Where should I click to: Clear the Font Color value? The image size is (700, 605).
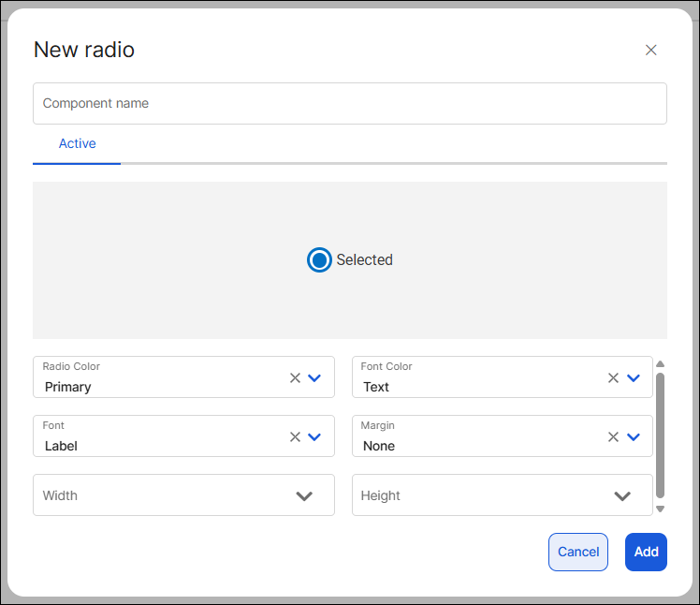point(613,378)
